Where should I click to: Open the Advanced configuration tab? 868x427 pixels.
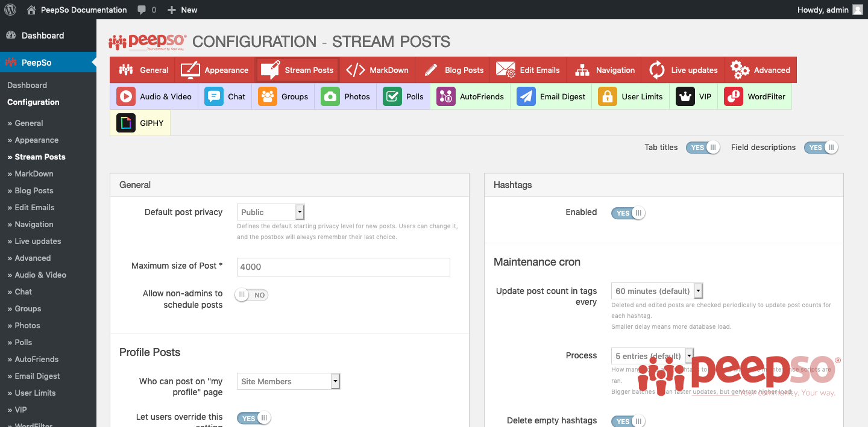coord(761,70)
